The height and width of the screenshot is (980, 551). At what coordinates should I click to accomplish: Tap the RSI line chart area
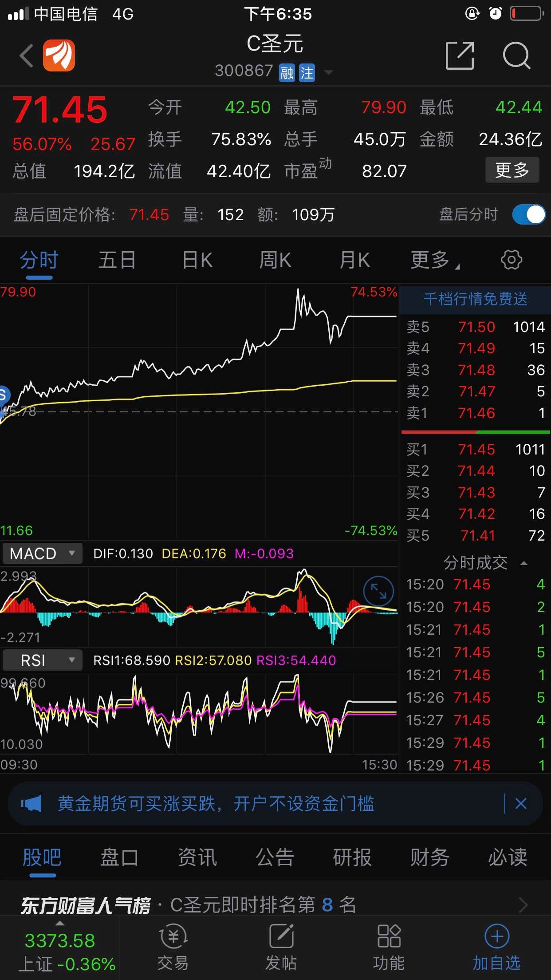point(199,714)
